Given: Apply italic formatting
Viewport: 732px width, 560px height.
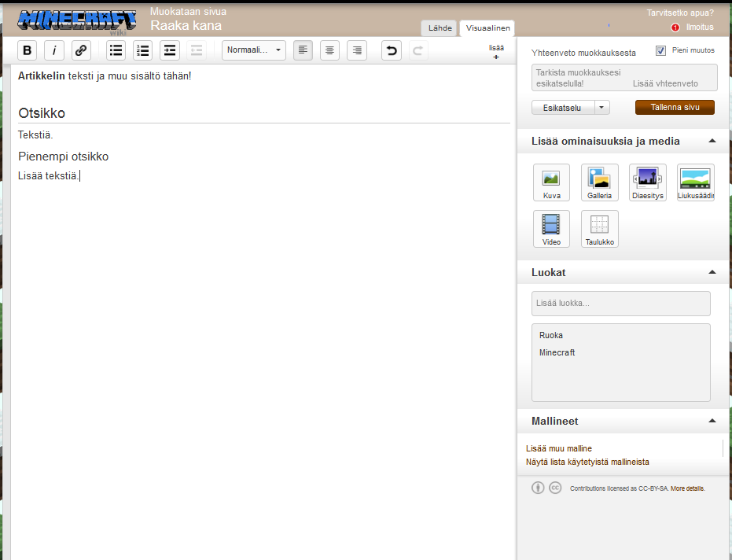Looking at the screenshot, I should (54, 50).
